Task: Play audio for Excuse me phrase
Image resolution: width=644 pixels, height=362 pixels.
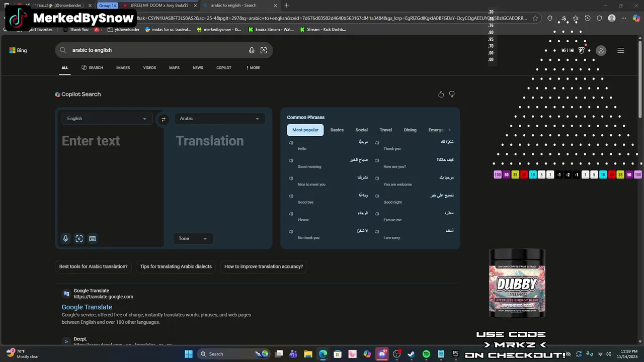Action: pos(377,214)
